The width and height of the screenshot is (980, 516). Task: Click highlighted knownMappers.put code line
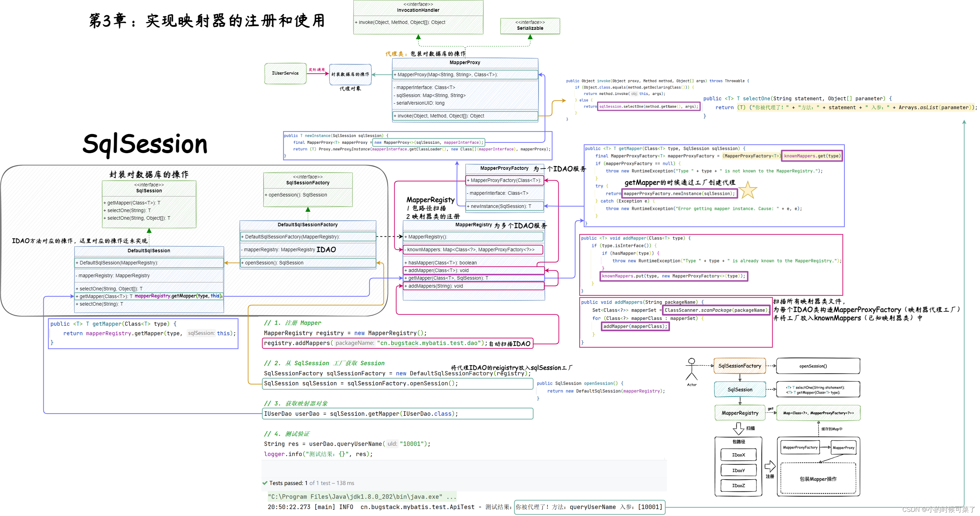[674, 276]
